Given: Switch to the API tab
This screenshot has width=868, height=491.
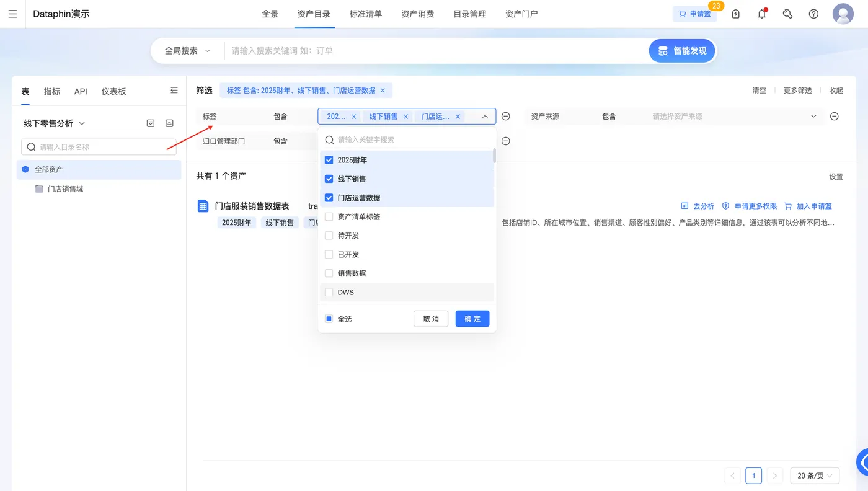Looking at the screenshot, I should coord(81,91).
